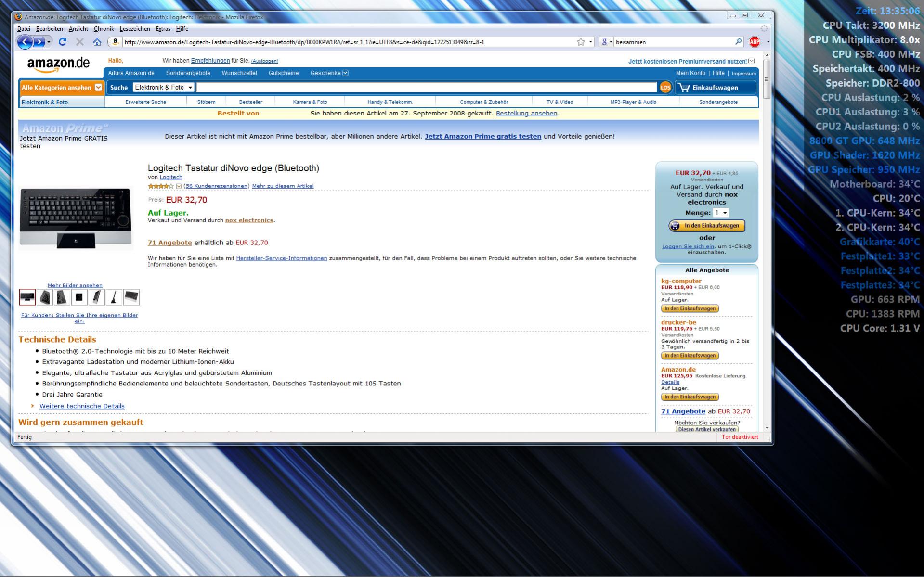Select the first product thumbnail
The height and width of the screenshot is (577, 924).
[27, 297]
